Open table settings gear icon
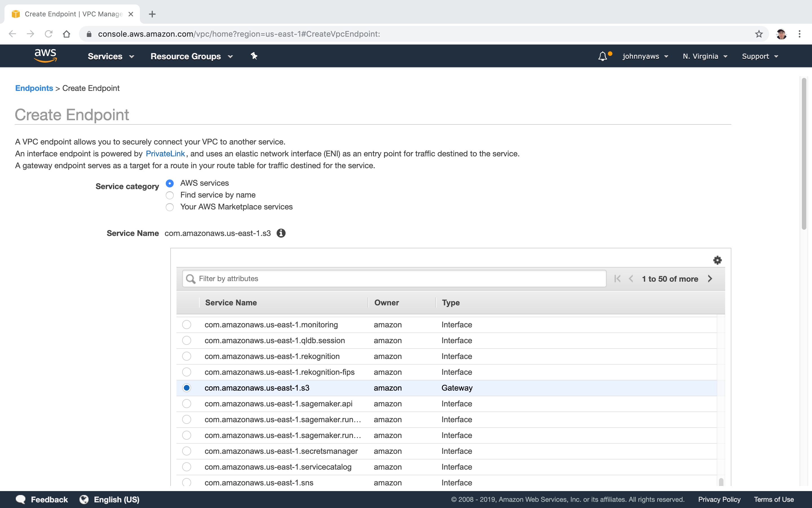Screen dimensions: 812x508 coord(717,260)
